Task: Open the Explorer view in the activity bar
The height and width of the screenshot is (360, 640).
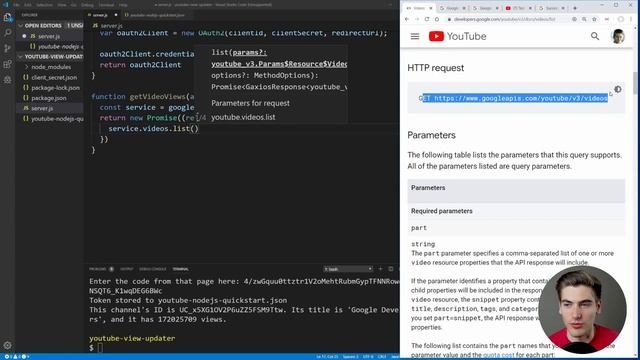Action: (x=7, y=17)
